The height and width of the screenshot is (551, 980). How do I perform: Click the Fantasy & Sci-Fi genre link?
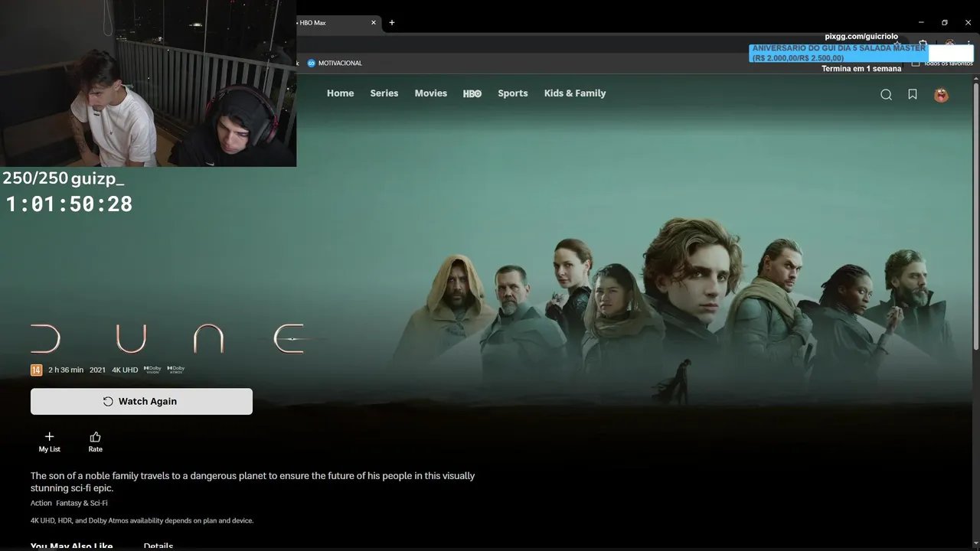(82, 503)
